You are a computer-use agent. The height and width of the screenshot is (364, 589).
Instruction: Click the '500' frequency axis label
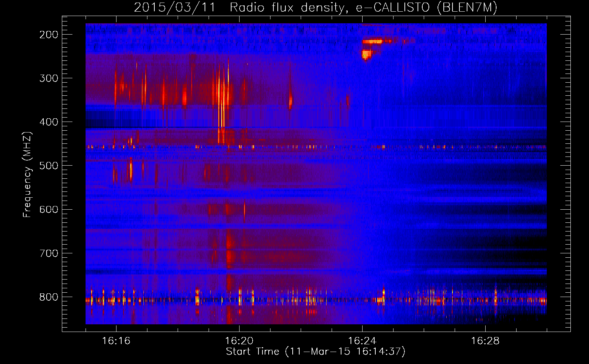[x=49, y=166]
